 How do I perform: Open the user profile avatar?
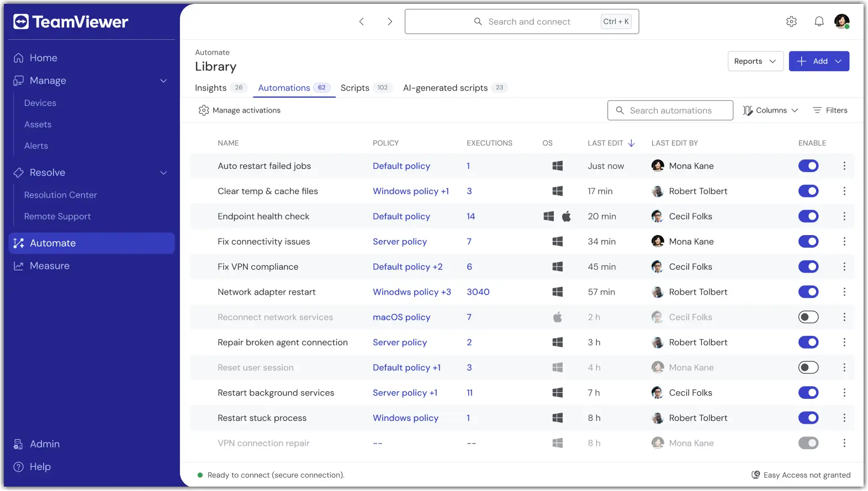tap(841, 22)
